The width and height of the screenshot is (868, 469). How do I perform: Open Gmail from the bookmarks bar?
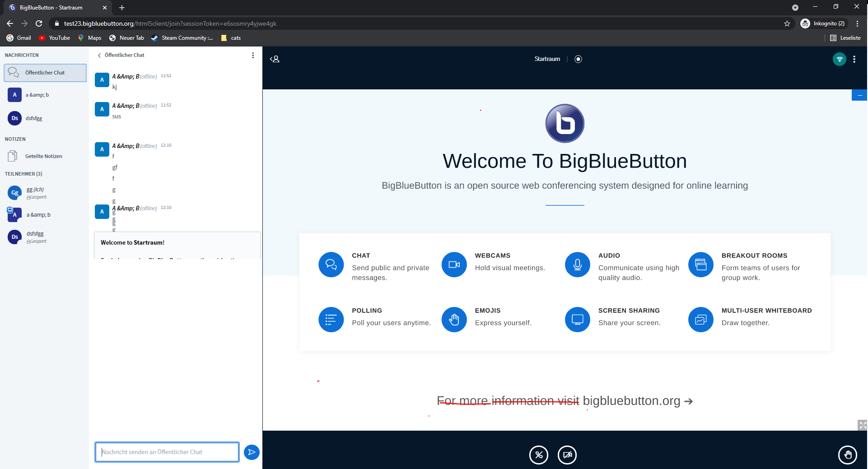tap(19, 38)
